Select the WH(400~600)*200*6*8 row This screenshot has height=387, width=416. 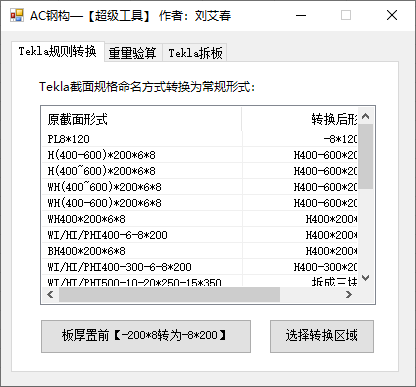[200, 187]
